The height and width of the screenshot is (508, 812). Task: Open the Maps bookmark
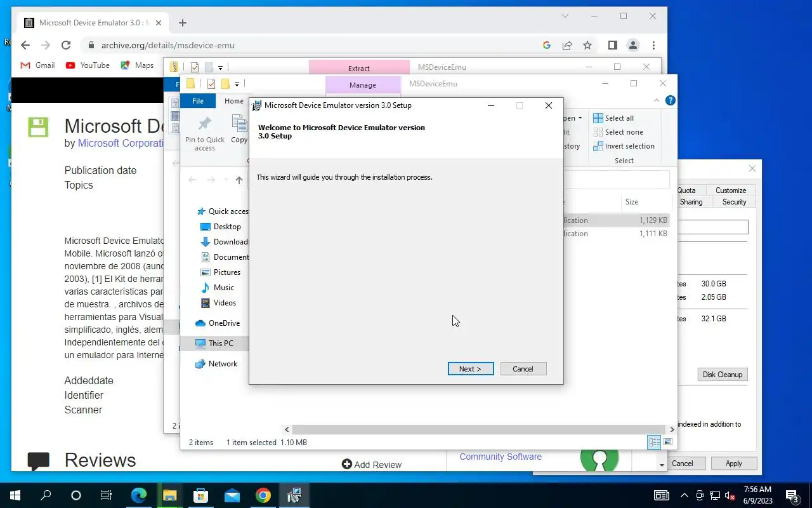137,65
